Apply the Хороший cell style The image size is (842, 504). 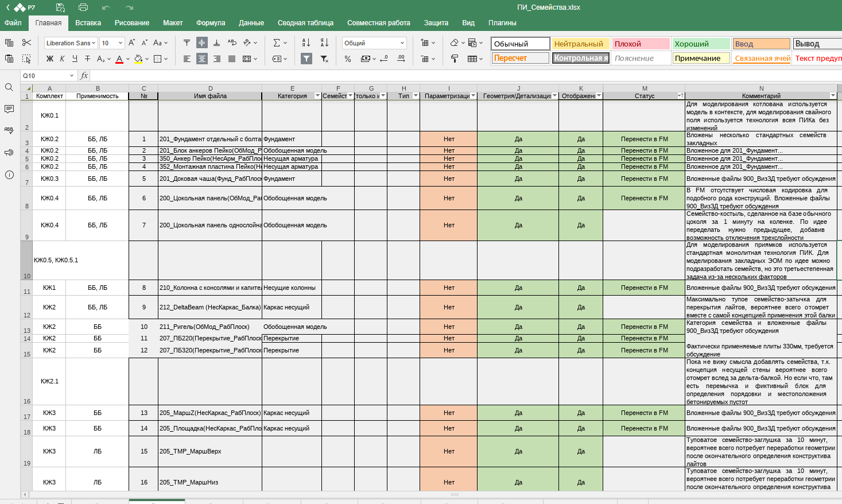[x=701, y=44]
